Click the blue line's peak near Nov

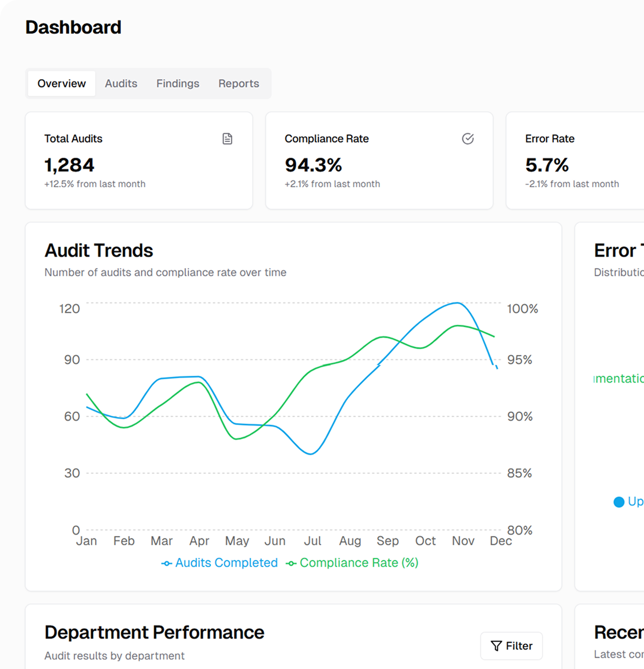tap(457, 303)
